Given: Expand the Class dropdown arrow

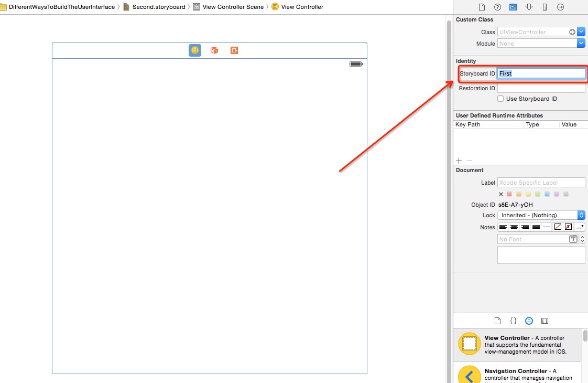Looking at the screenshot, I should pyautogui.click(x=581, y=32).
